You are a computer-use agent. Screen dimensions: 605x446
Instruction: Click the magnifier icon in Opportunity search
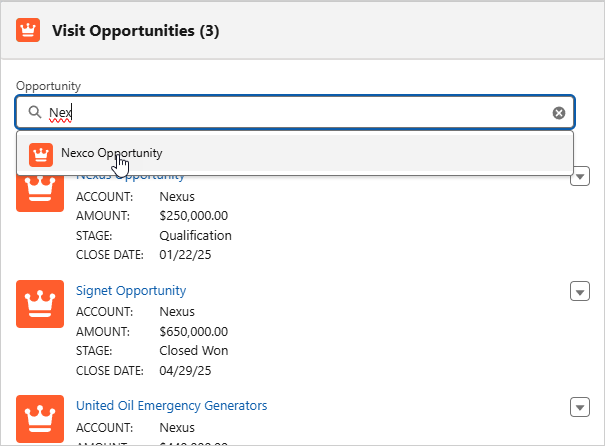(35, 112)
